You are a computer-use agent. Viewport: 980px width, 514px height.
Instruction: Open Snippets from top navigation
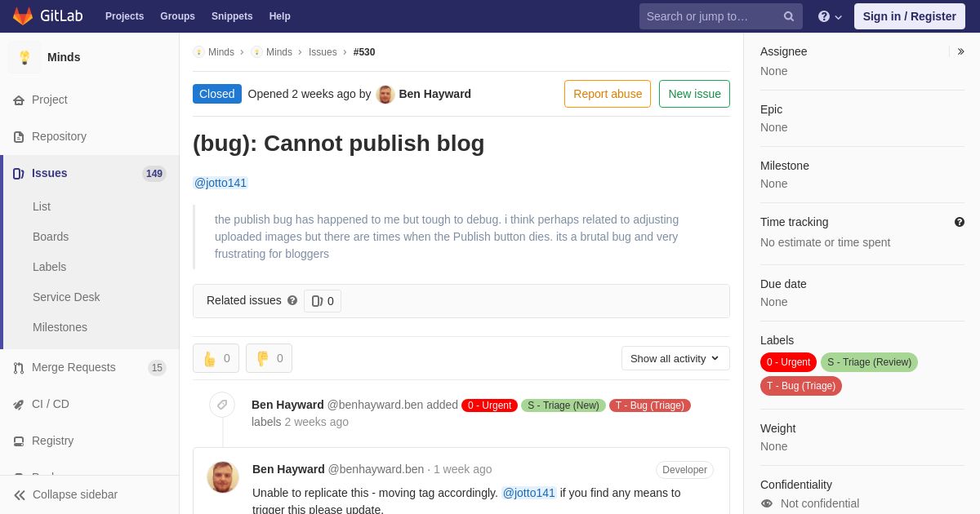click(232, 16)
